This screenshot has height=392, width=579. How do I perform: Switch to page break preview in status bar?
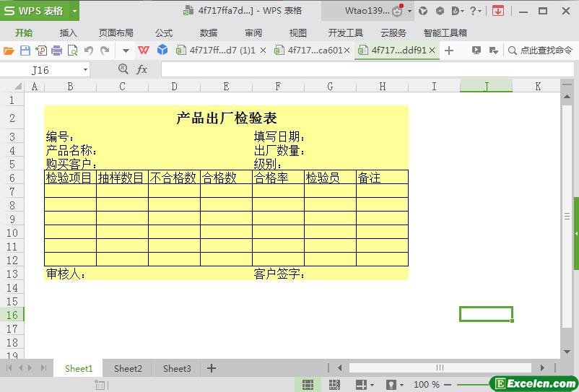pos(334,385)
